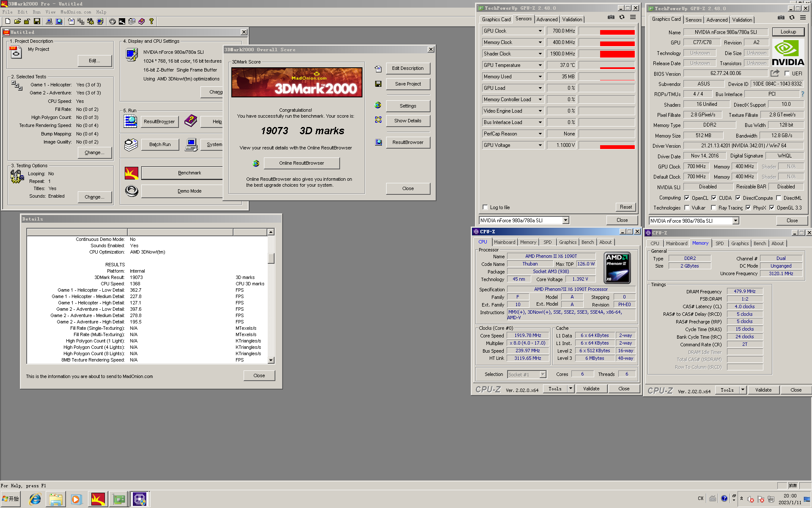The height and width of the screenshot is (508, 812).
Task: Click the demo mode ring toolbar icon
Action: 112,21
